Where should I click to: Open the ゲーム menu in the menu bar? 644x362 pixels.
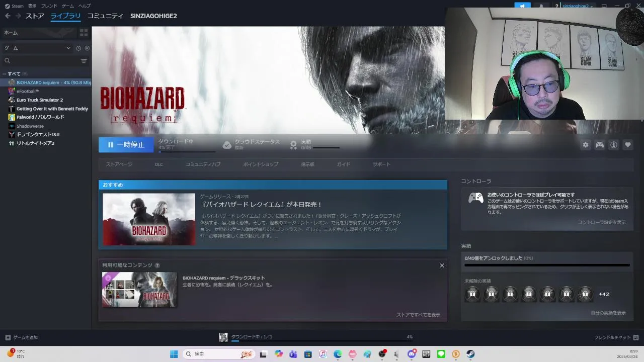click(x=67, y=6)
